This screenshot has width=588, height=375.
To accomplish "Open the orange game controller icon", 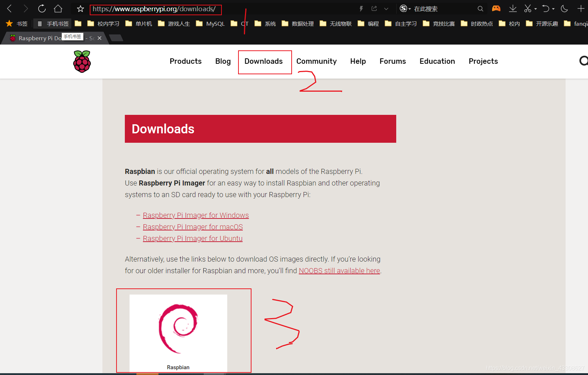I will [x=496, y=8].
